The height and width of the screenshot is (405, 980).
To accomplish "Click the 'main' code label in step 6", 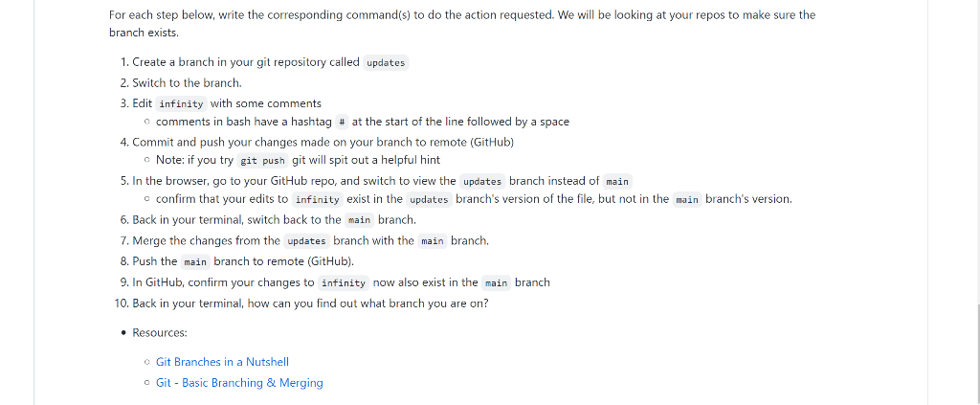I will coord(360,220).
